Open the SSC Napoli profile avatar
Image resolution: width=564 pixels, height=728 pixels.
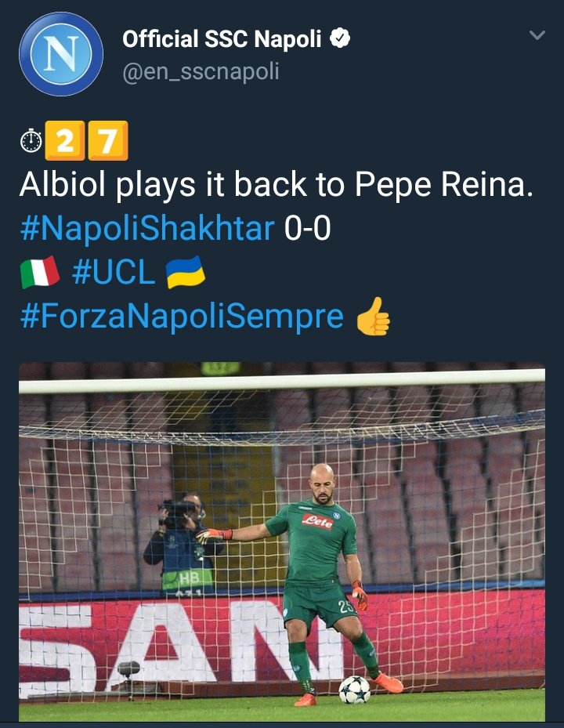[x=61, y=54]
